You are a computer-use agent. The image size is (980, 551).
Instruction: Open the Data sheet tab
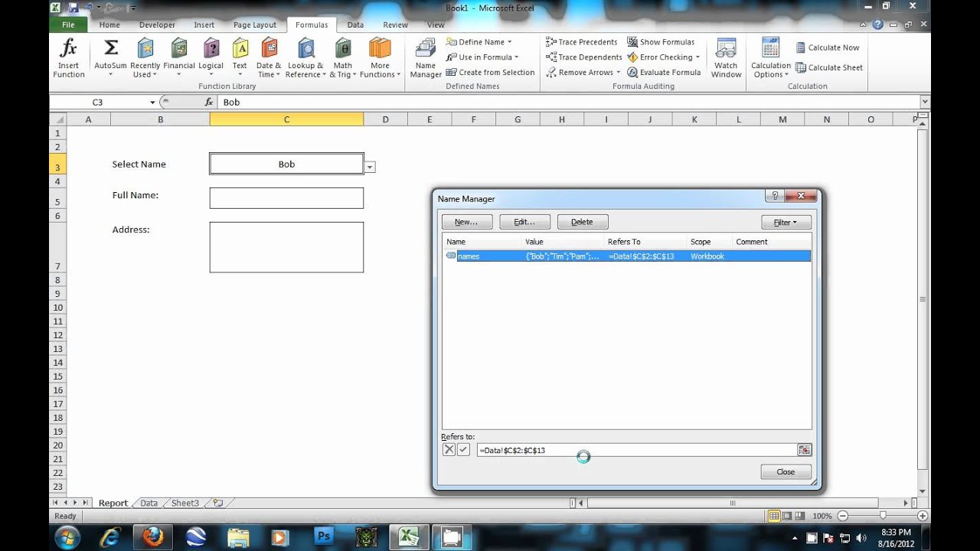[149, 503]
